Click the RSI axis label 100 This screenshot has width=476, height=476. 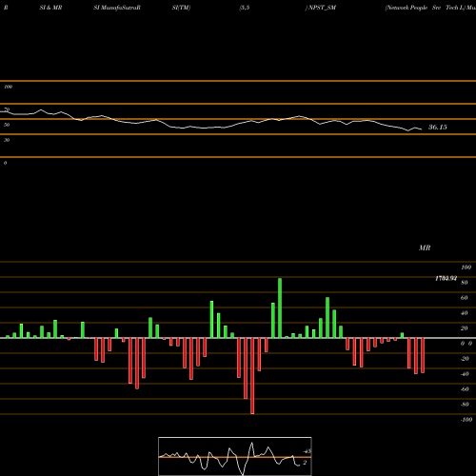point(9,87)
